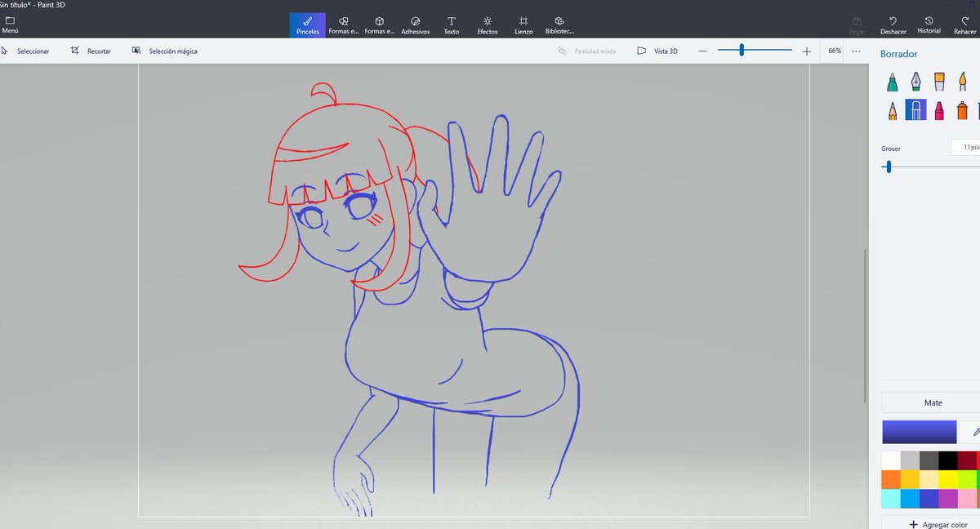Click the Grosor thickness value field

click(966, 148)
